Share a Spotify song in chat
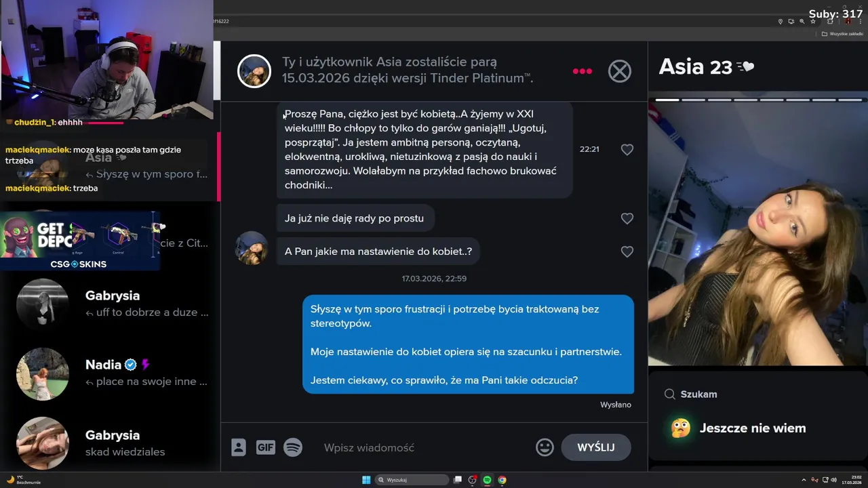 tap(293, 447)
